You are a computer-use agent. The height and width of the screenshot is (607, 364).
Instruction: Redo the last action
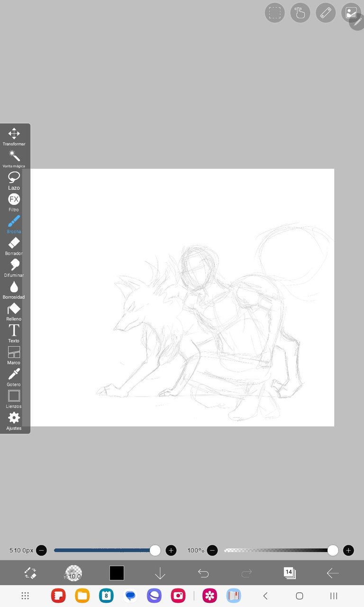[x=246, y=573]
